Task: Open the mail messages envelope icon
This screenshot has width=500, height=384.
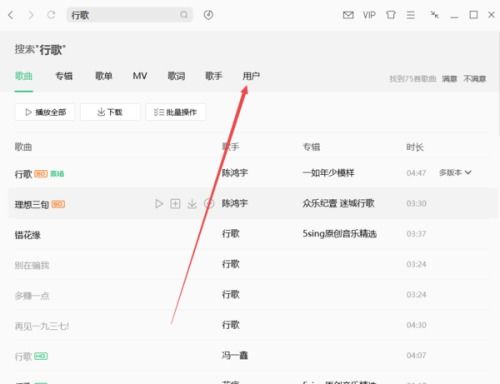Action: point(348,15)
